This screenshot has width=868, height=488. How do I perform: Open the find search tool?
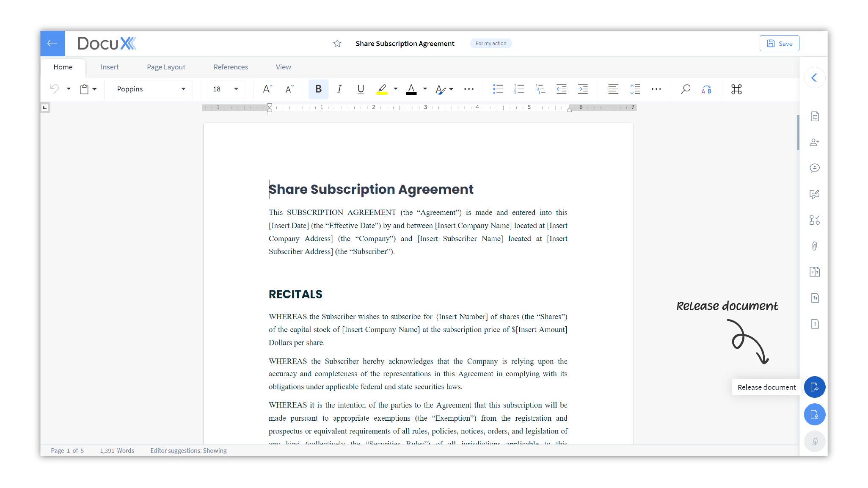coord(686,89)
